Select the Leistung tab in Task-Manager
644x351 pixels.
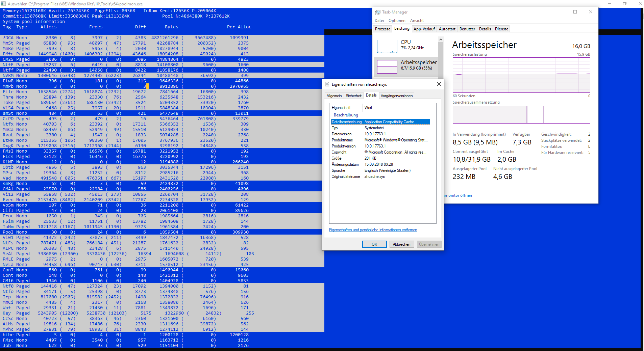point(402,29)
